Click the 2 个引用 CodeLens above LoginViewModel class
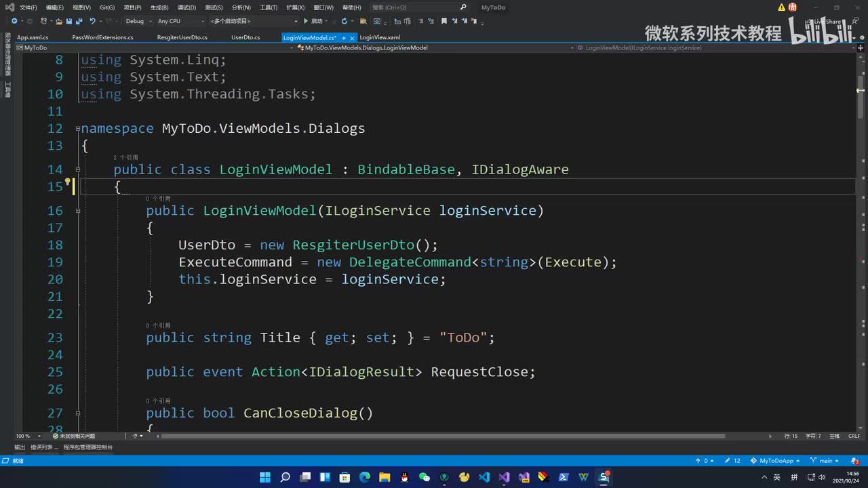The height and width of the screenshot is (488, 868). 125,157
